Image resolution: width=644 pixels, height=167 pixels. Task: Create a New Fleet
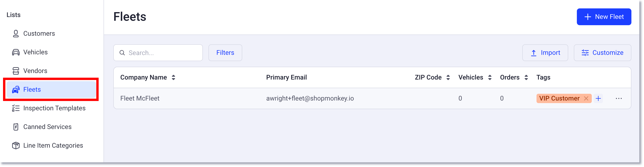click(x=604, y=17)
